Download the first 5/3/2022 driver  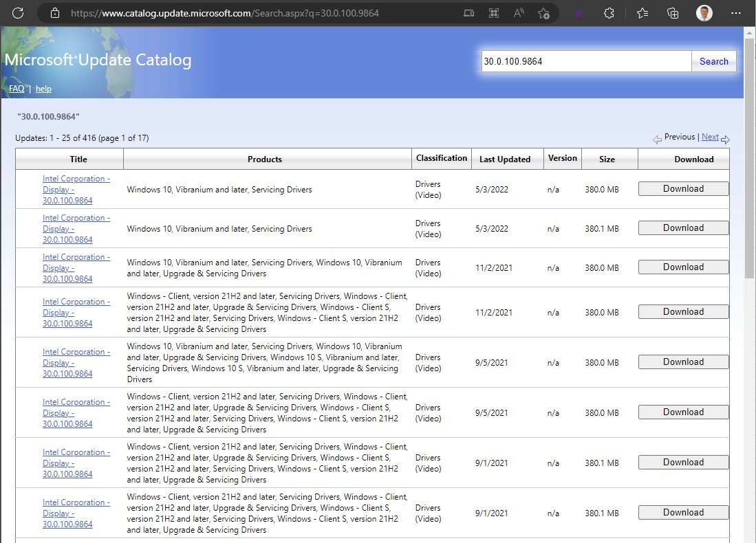[683, 189]
